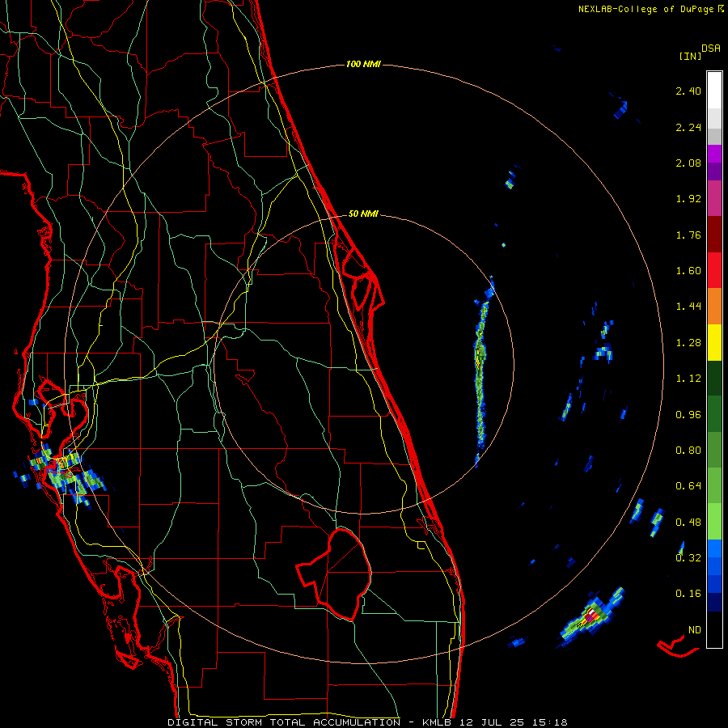Screen dimensions: 728x728
Task: Select the 1.60 legend value
Action: coord(688,271)
